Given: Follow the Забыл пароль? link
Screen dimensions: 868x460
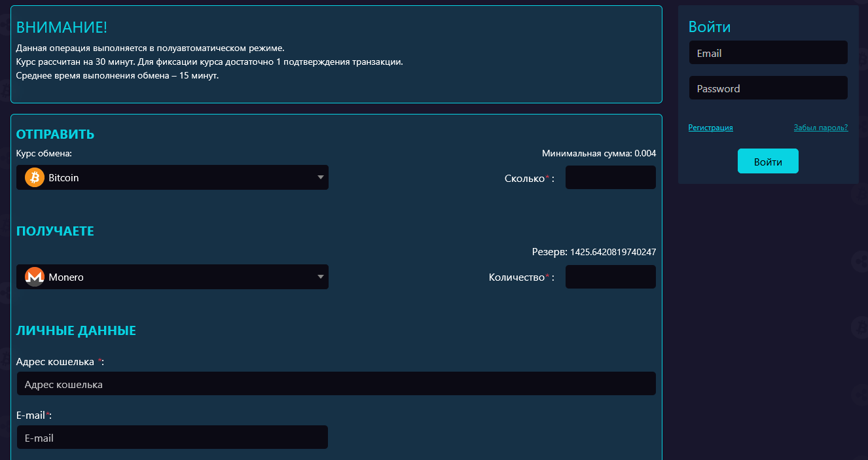Looking at the screenshot, I should click(820, 128).
